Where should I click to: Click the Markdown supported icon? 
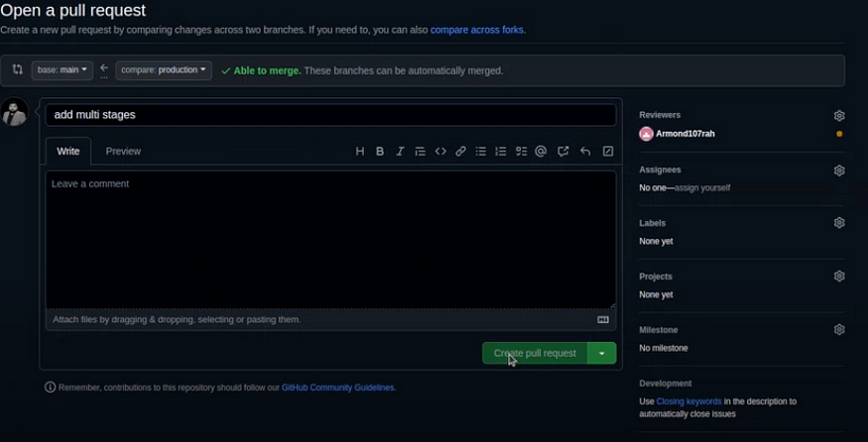point(603,320)
